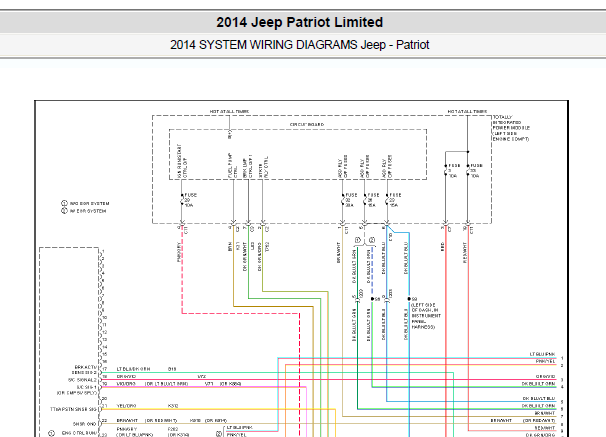Viewport: 606px width, 437px height.
Task: Click the 'K312' circuit code near YEL/ORG
Action: point(173,406)
